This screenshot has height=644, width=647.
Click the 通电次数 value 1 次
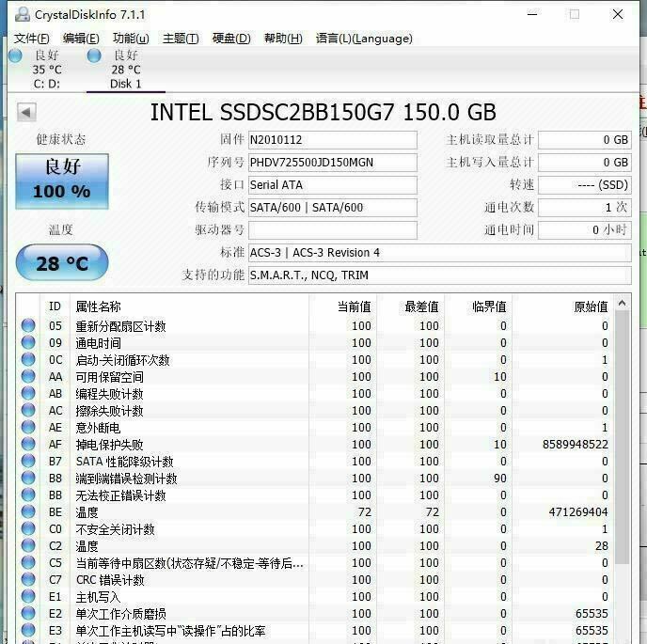tap(585, 208)
